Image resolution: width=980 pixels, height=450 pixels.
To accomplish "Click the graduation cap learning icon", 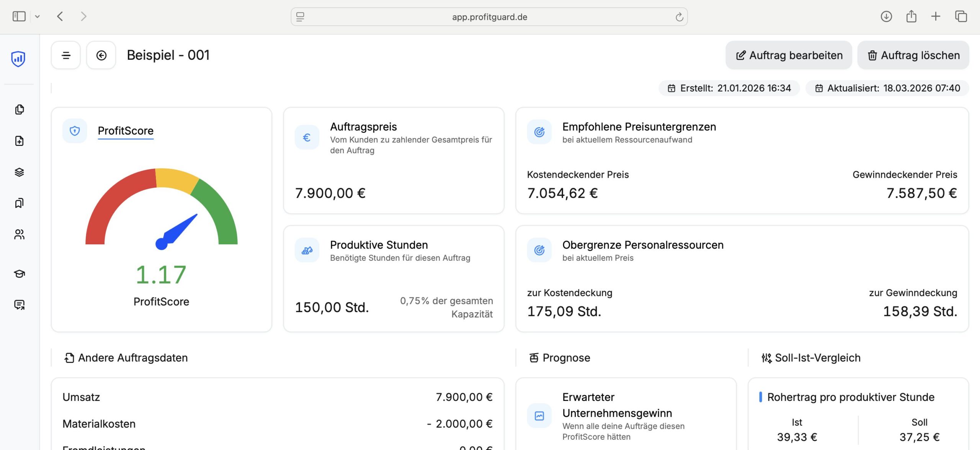I will [19, 273].
